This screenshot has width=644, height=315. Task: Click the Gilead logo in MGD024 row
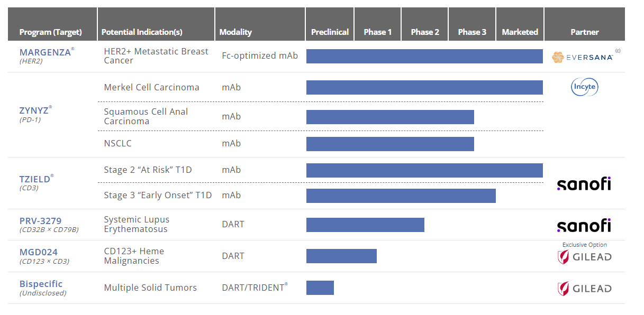coord(584,257)
